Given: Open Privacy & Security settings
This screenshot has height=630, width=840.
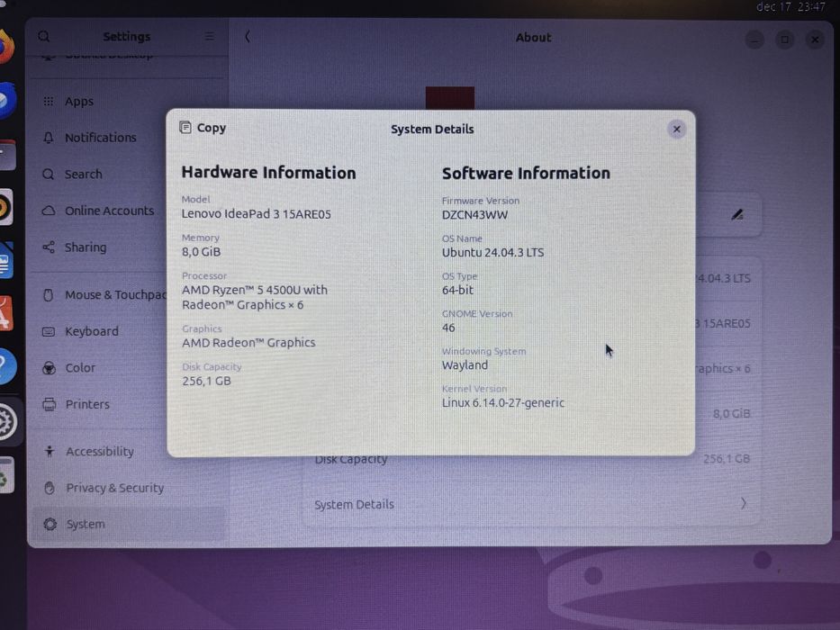Looking at the screenshot, I should pos(129,488).
